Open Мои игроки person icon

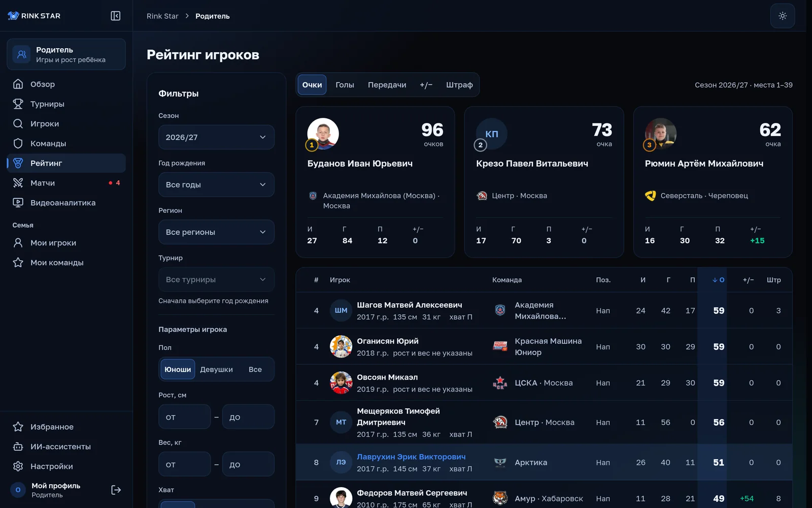click(18, 243)
